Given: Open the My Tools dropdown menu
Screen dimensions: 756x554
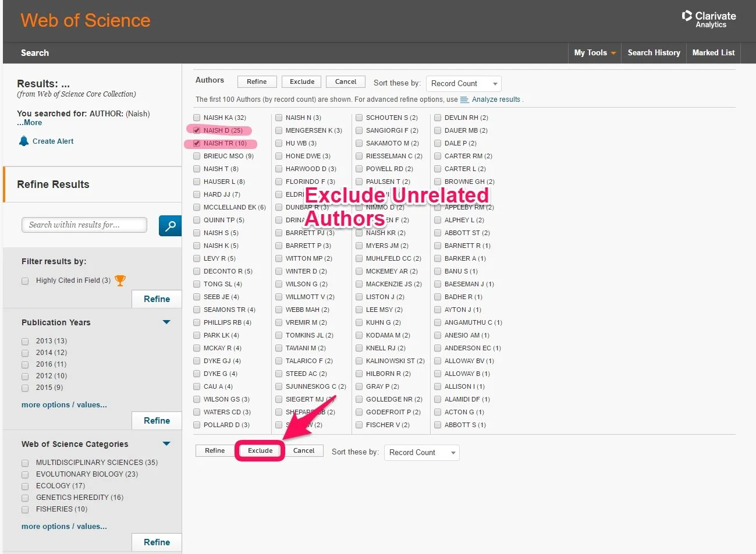Looking at the screenshot, I should [x=595, y=52].
